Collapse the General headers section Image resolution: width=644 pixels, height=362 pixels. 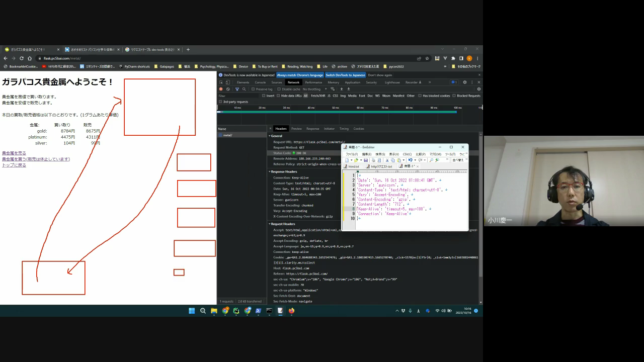tap(276, 136)
